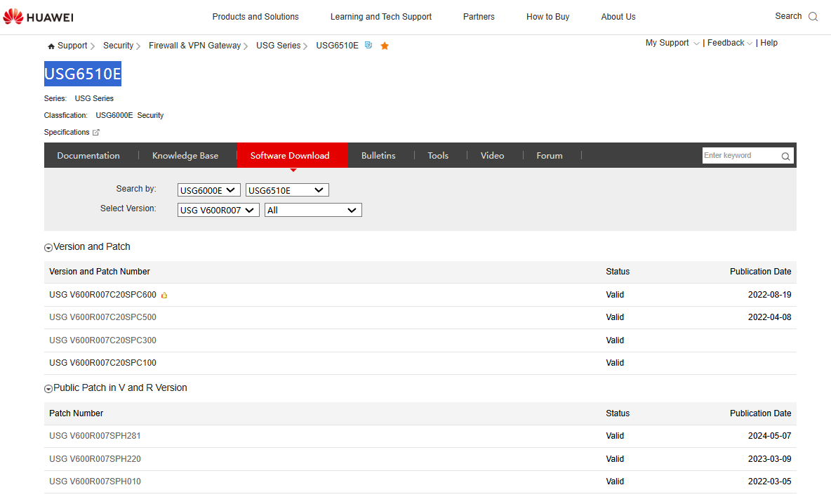
Task: Switch to the Bulletins tab
Action: pyautogui.click(x=378, y=156)
